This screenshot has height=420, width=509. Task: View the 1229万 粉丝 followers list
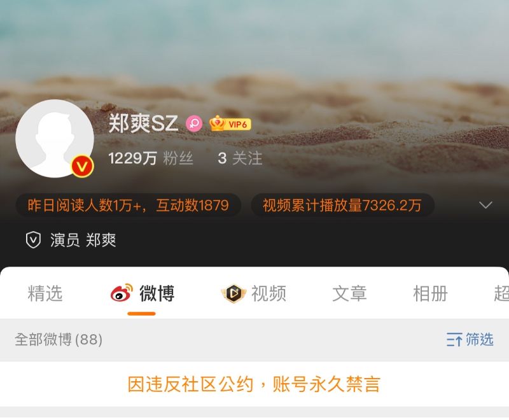pyautogui.click(x=151, y=158)
